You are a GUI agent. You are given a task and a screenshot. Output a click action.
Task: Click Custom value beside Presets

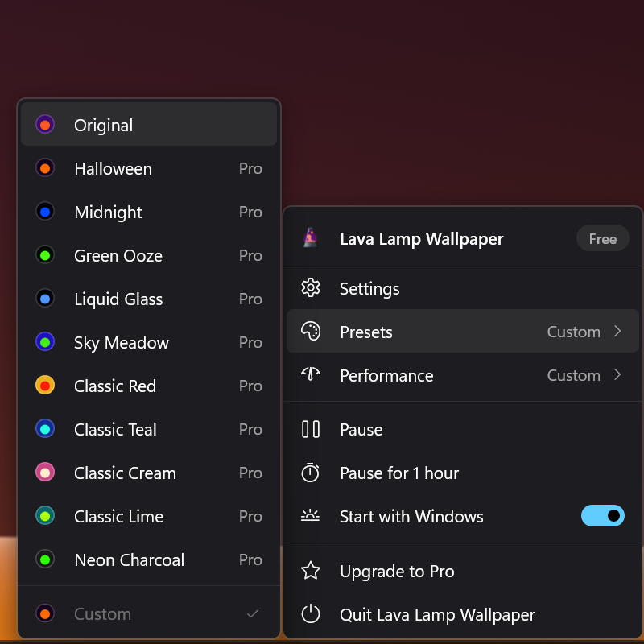tap(573, 332)
